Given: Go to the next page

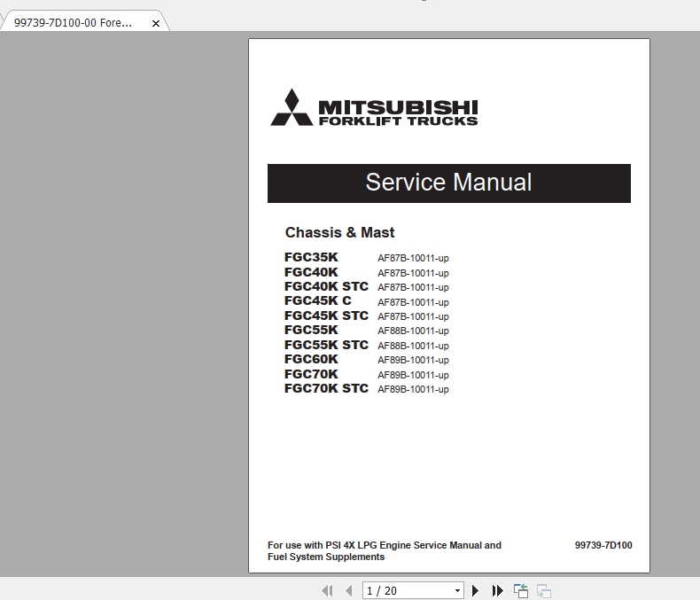Looking at the screenshot, I should point(476,590).
